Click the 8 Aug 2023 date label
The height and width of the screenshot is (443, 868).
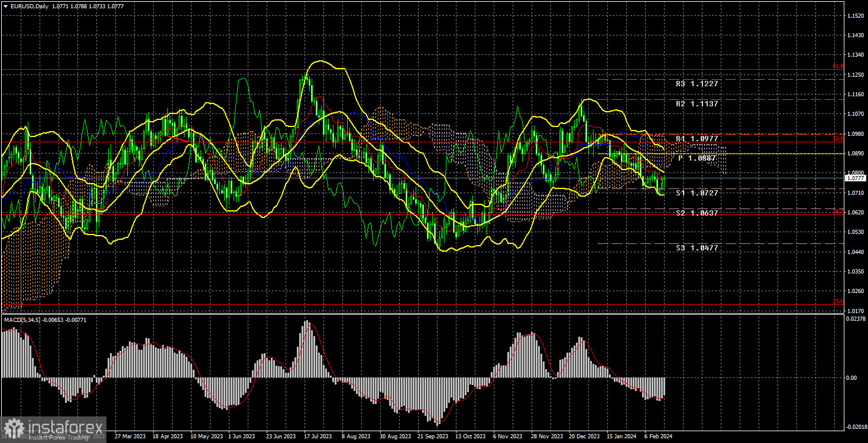[x=357, y=437]
